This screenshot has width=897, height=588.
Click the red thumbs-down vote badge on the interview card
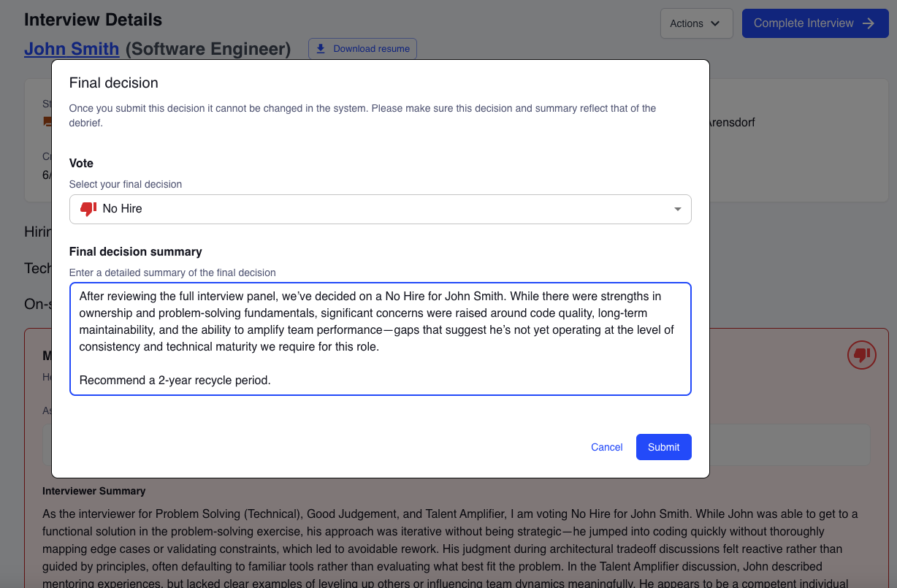861,355
